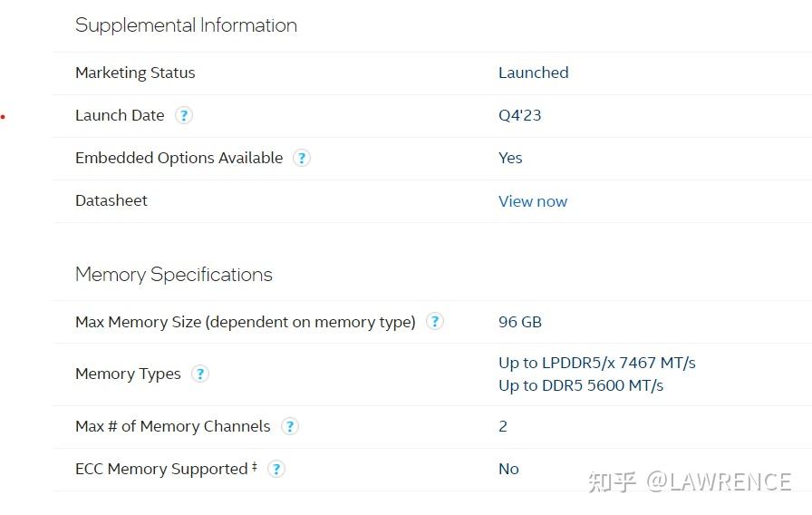Click the Launched marketing status value
This screenshot has height=515, width=812.
point(533,73)
